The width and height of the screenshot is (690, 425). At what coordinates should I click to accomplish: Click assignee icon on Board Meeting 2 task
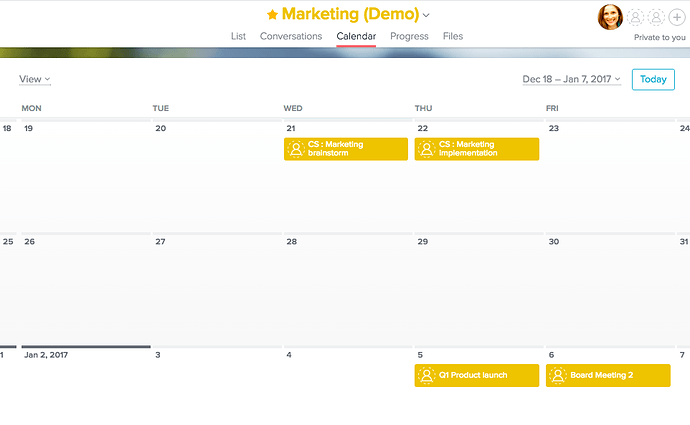[x=558, y=375]
